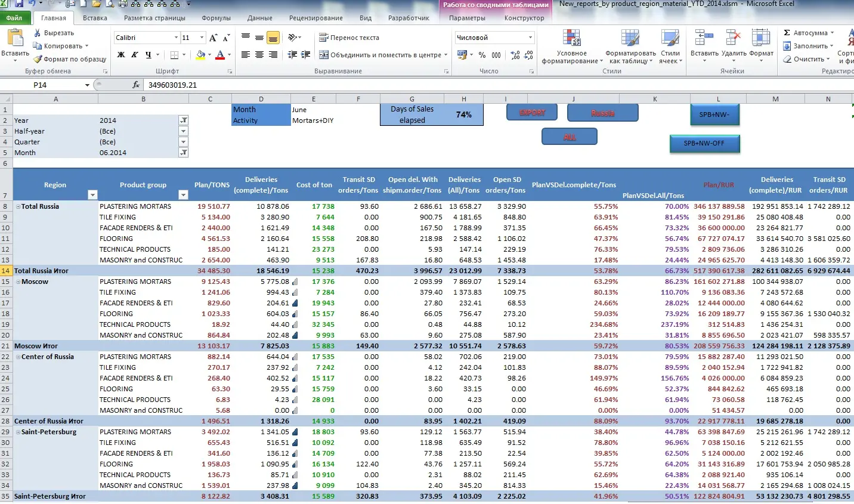Toggle italic К formatting

point(135,55)
